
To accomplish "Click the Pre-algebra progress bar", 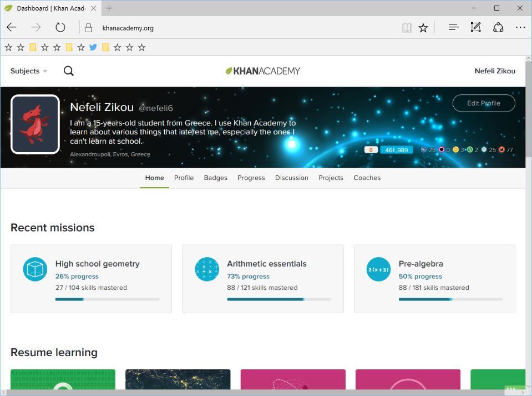I will point(450,299).
